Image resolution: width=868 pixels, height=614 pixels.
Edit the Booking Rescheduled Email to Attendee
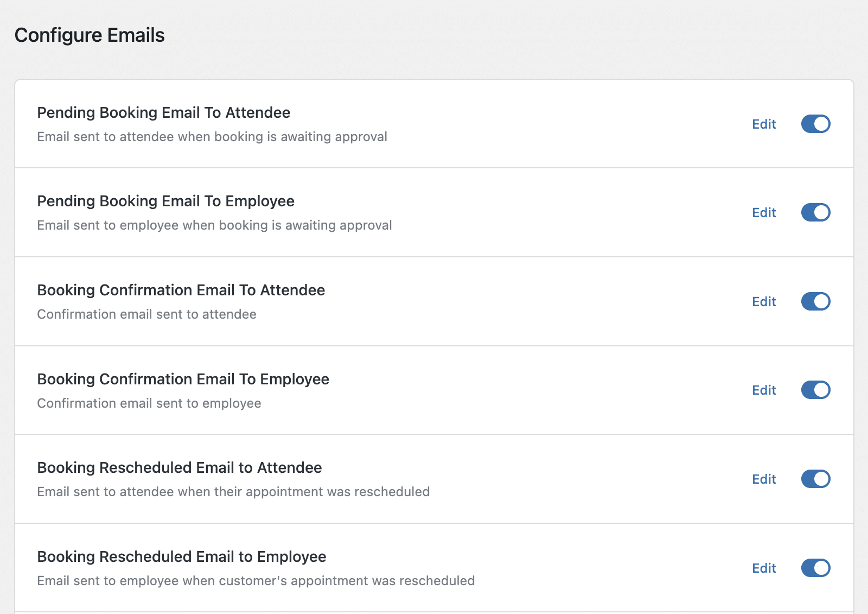pyautogui.click(x=763, y=479)
